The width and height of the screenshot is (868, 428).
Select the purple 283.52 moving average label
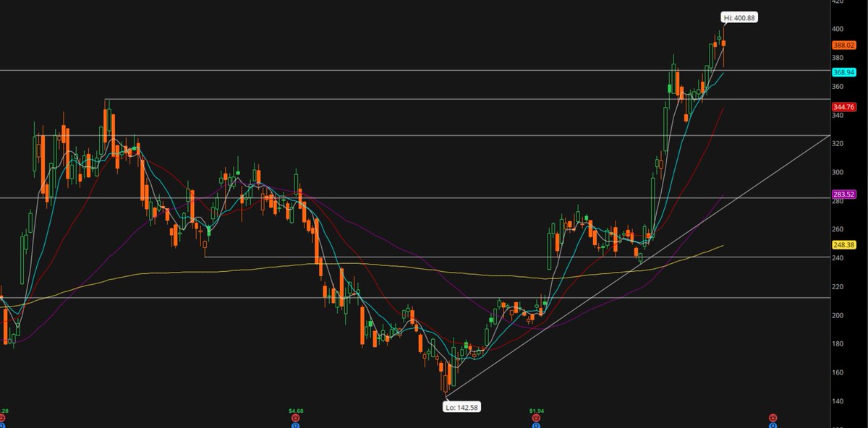[843, 194]
